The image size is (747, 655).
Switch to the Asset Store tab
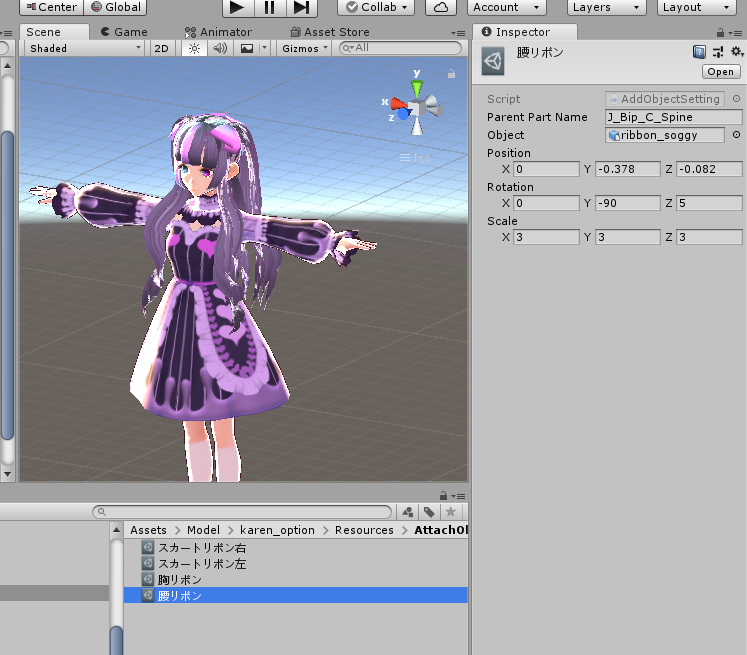coord(330,32)
